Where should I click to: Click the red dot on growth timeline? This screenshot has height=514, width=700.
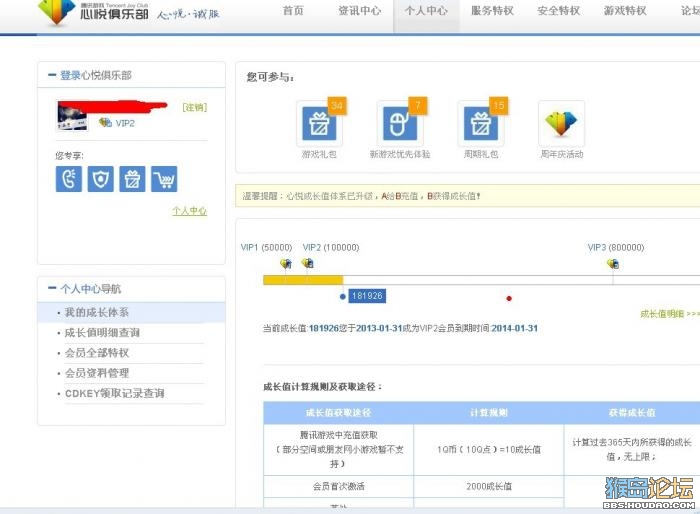click(x=509, y=298)
